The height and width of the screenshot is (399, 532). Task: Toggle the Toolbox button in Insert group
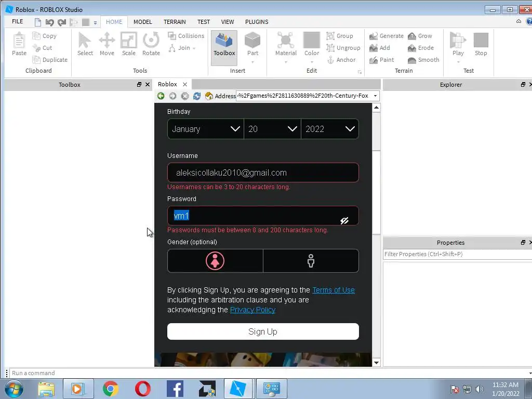coord(224,47)
